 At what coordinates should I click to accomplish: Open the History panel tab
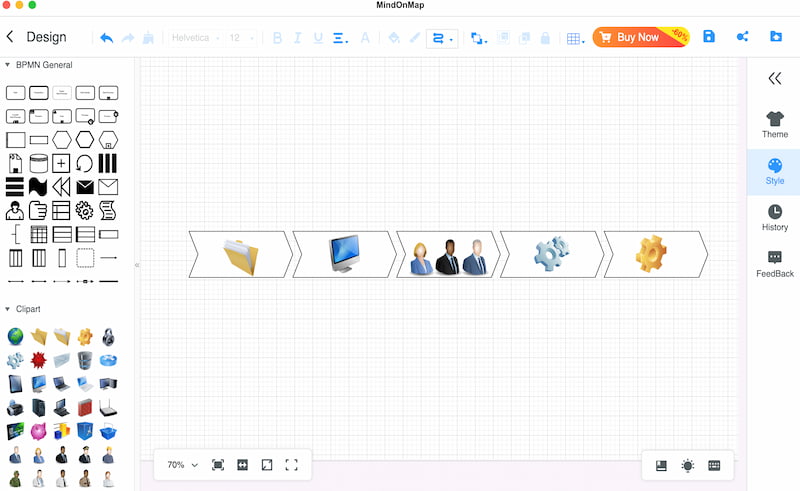[x=774, y=218]
